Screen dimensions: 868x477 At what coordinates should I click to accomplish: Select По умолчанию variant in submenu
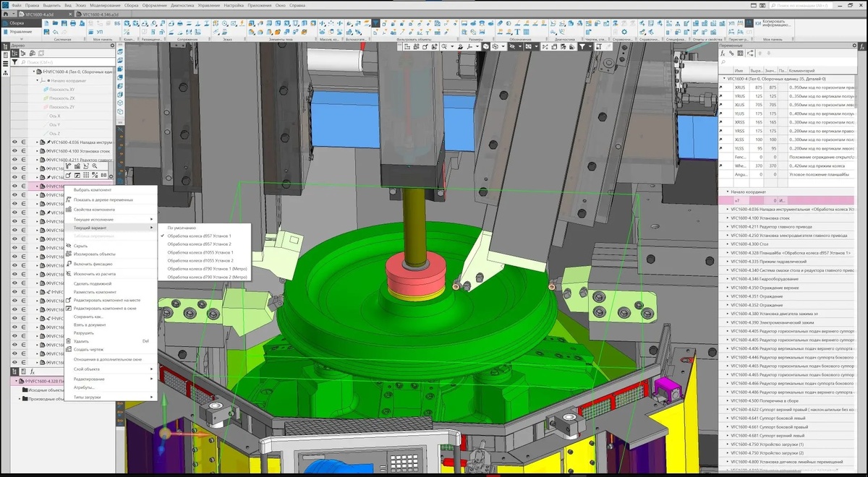pos(182,228)
